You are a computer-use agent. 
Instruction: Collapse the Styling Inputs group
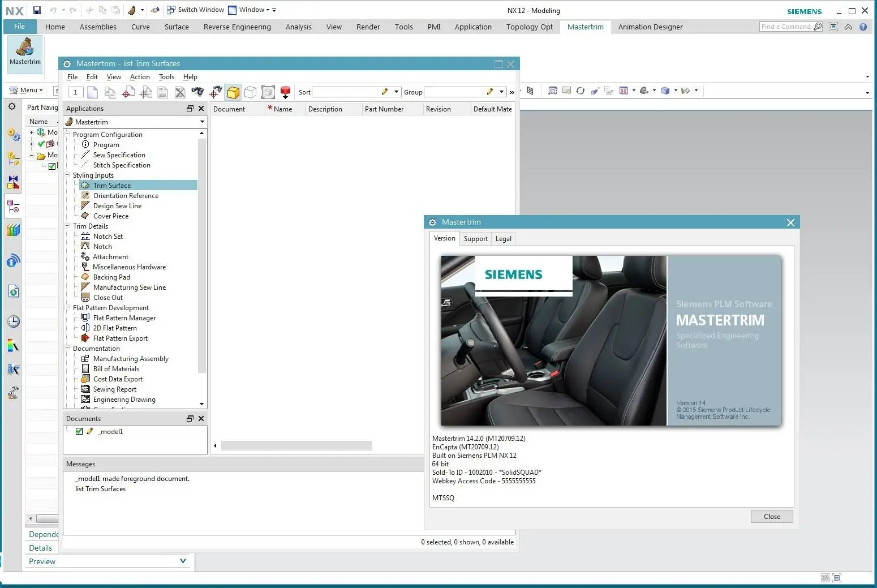point(67,175)
